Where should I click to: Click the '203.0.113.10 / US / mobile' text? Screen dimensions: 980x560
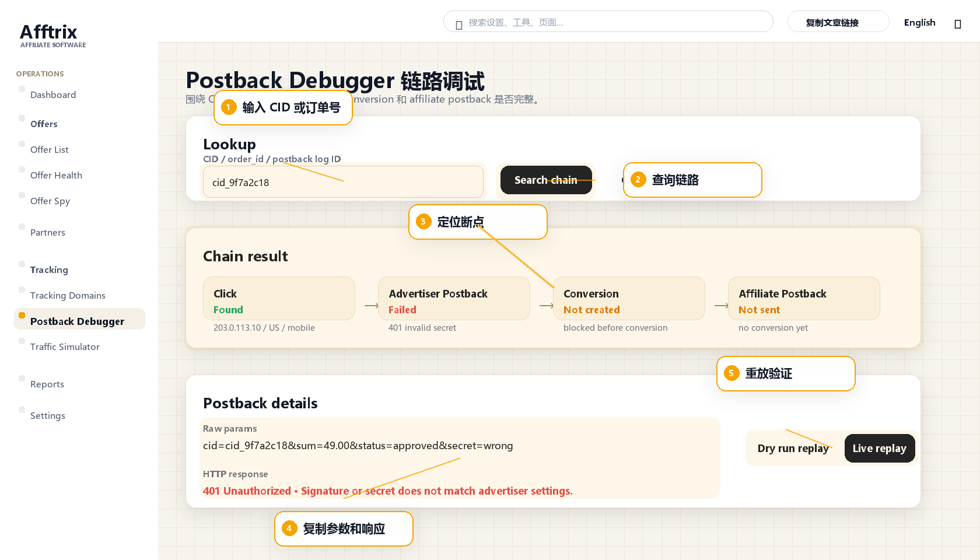tap(264, 328)
